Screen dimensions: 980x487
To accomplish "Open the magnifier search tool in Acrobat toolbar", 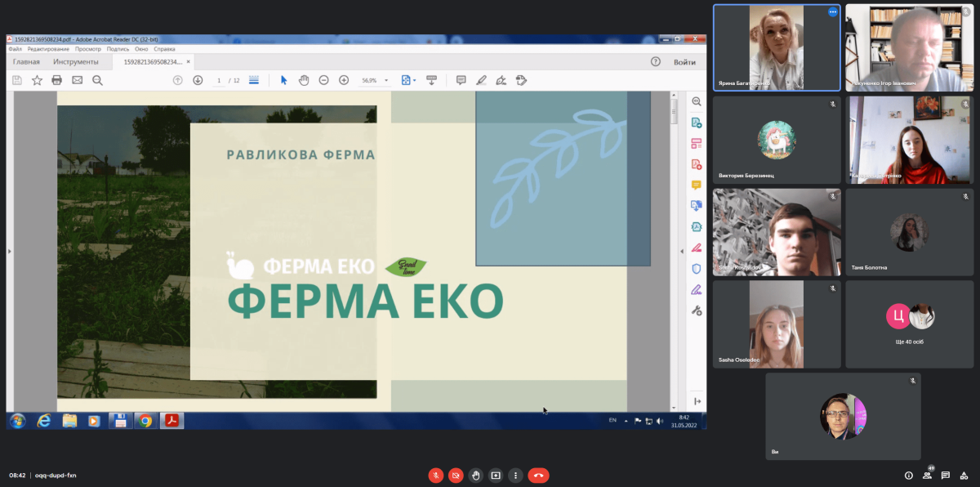I will click(x=98, y=80).
